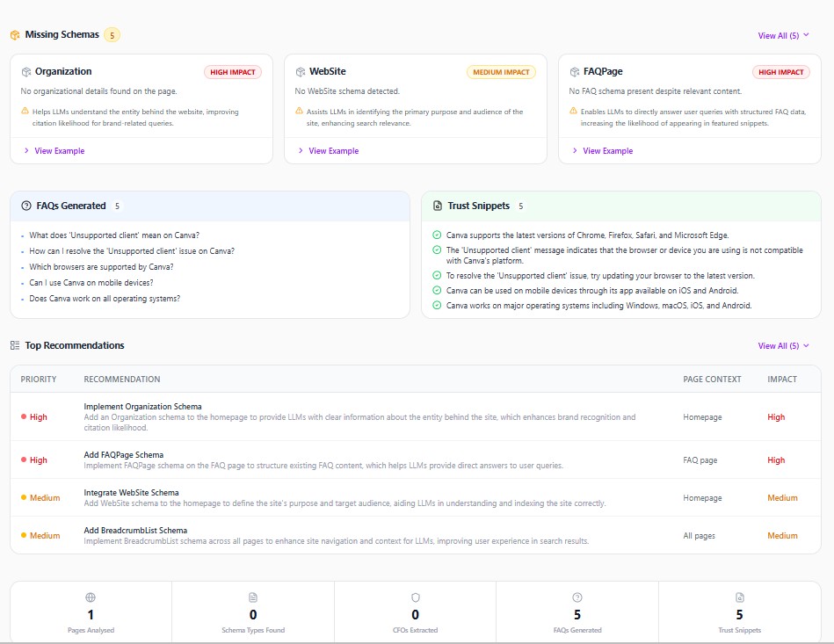
Task: Click High priority label in FAQPage Schema row
Action: point(34,460)
